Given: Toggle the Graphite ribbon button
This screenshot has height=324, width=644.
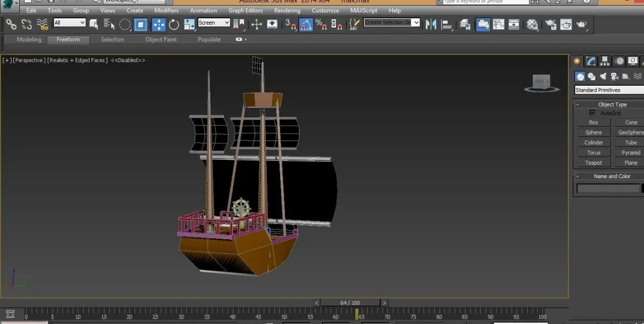Looking at the screenshot, I should pyautogui.click(x=483, y=24).
